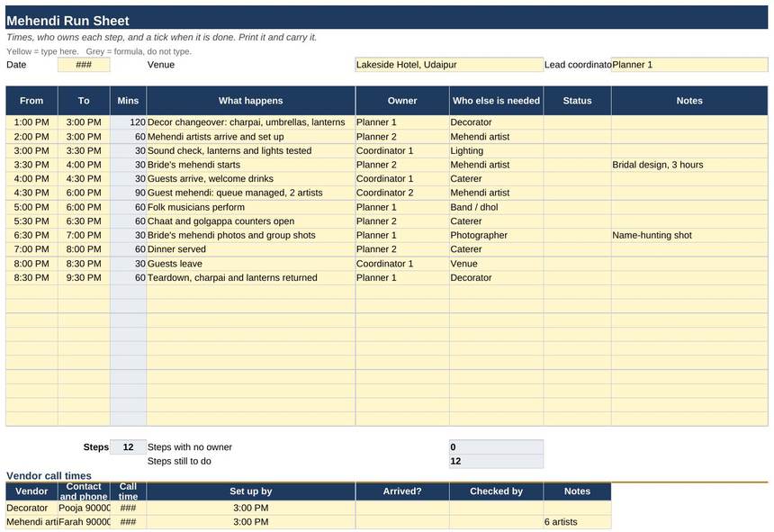774x532 pixels.
Task: Click the Decor changeover step description
Action: tap(251, 122)
